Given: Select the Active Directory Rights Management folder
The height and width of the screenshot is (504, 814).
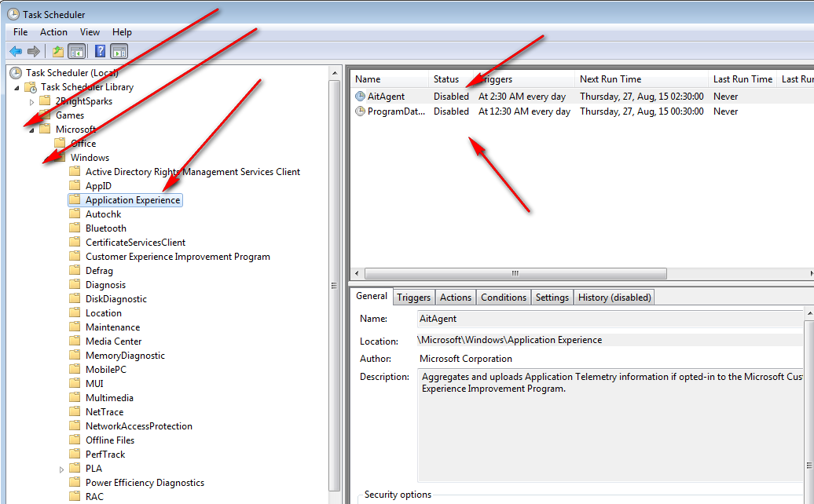Looking at the screenshot, I should point(192,171).
